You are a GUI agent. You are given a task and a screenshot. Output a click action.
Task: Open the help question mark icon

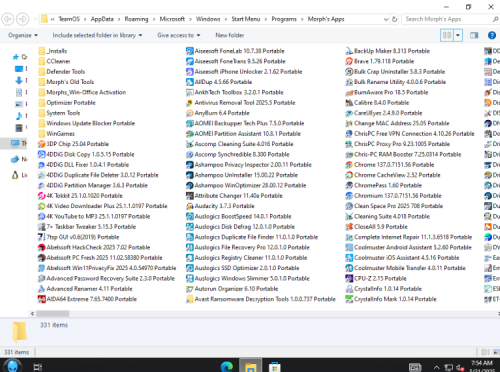[x=492, y=35]
